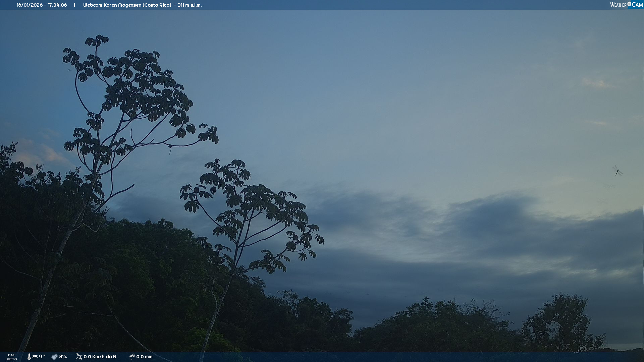Click the humidity water droplets icon
The image size is (644, 362).
point(54,357)
